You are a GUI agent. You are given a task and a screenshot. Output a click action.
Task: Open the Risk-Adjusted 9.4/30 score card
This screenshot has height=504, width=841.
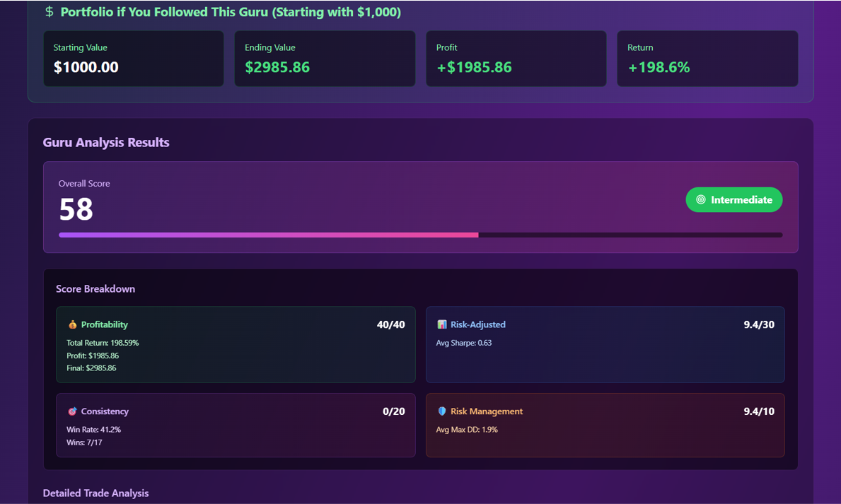(605, 345)
